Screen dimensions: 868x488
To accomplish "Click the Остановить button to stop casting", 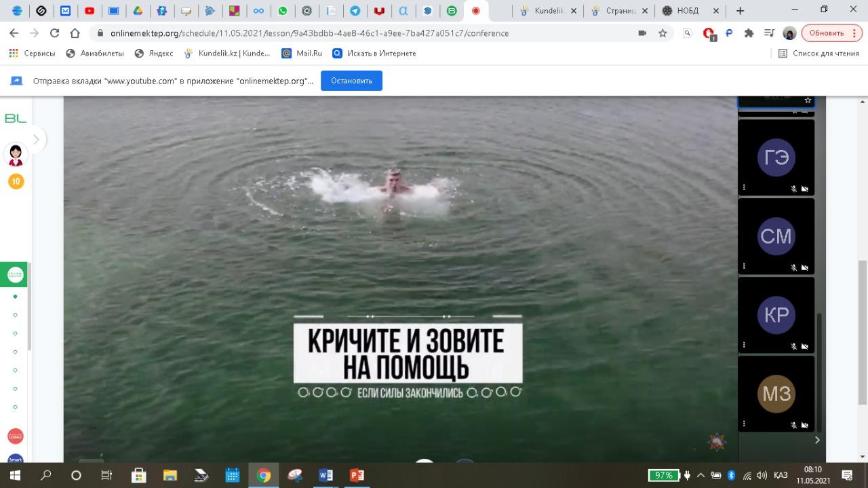I will 351,81.
